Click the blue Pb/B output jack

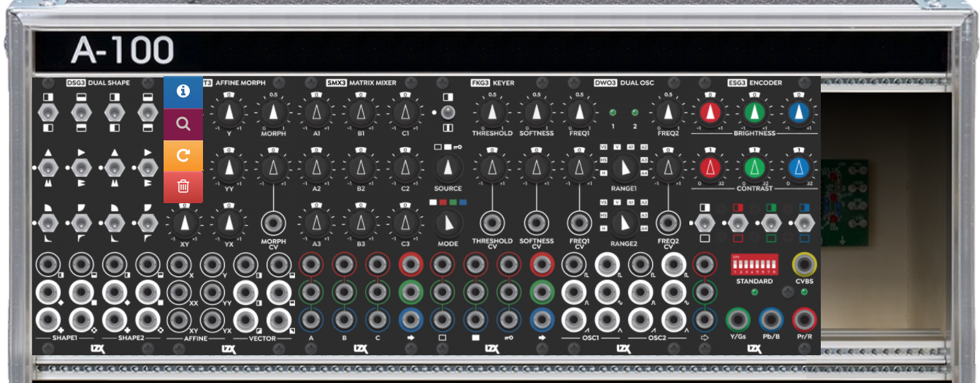[x=771, y=319]
